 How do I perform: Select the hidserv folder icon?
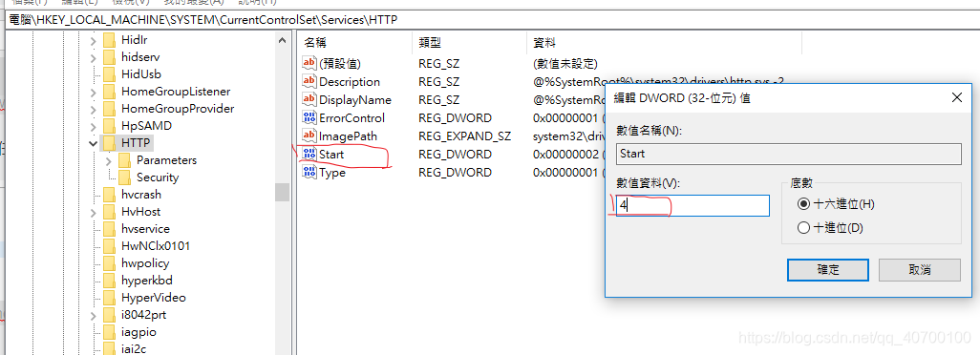click(x=110, y=56)
